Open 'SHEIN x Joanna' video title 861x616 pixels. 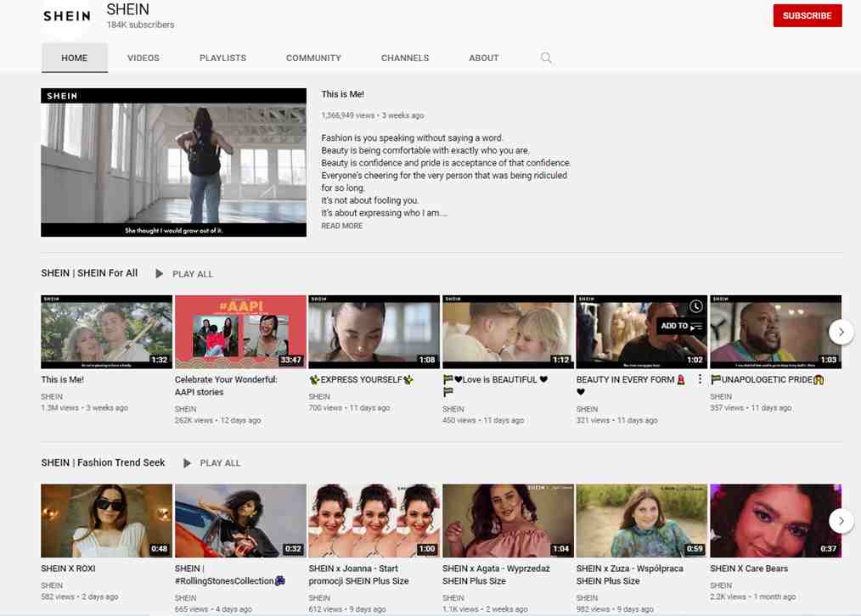point(358,574)
